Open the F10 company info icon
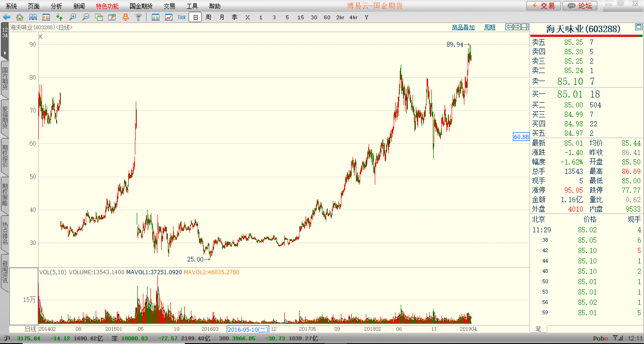The height and width of the screenshot is (344, 644). coord(46,17)
